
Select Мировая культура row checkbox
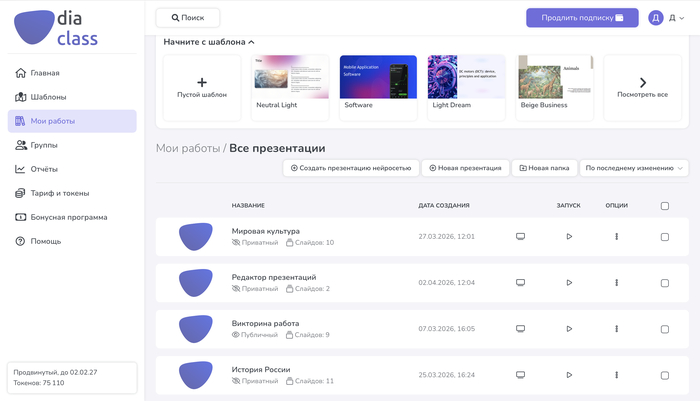coord(665,237)
